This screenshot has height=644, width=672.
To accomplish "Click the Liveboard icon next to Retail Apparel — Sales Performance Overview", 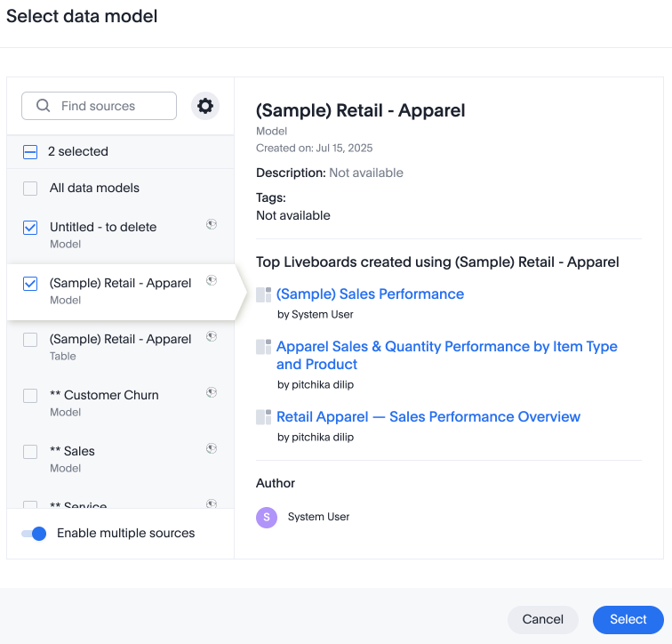I will [264, 417].
